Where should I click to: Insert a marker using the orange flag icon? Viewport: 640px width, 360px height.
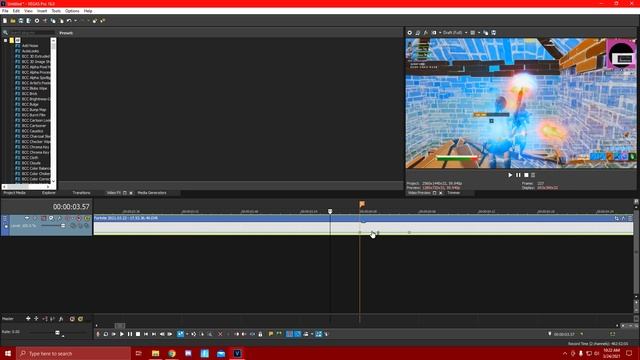click(271, 334)
